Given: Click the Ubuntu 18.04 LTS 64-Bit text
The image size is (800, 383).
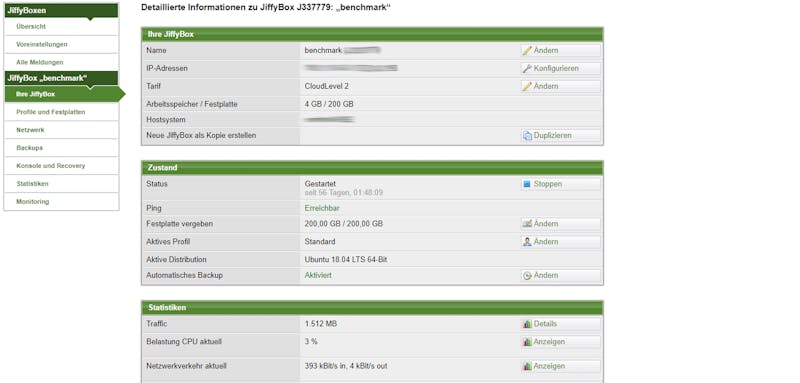Looking at the screenshot, I should 346,260.
